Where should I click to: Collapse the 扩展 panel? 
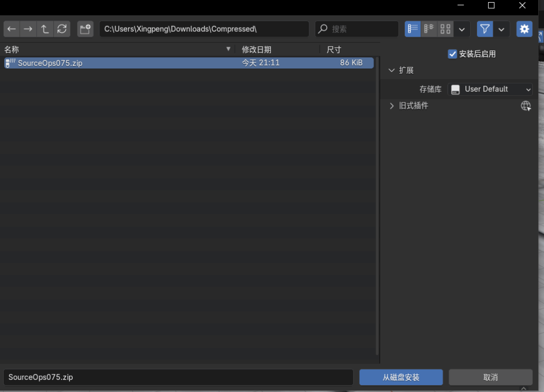(392, 71)
